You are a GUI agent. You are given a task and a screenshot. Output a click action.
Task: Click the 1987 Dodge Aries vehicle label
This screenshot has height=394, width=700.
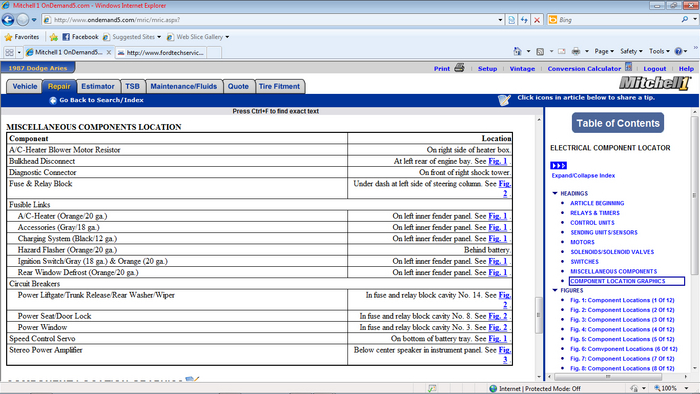coord(38,68)
